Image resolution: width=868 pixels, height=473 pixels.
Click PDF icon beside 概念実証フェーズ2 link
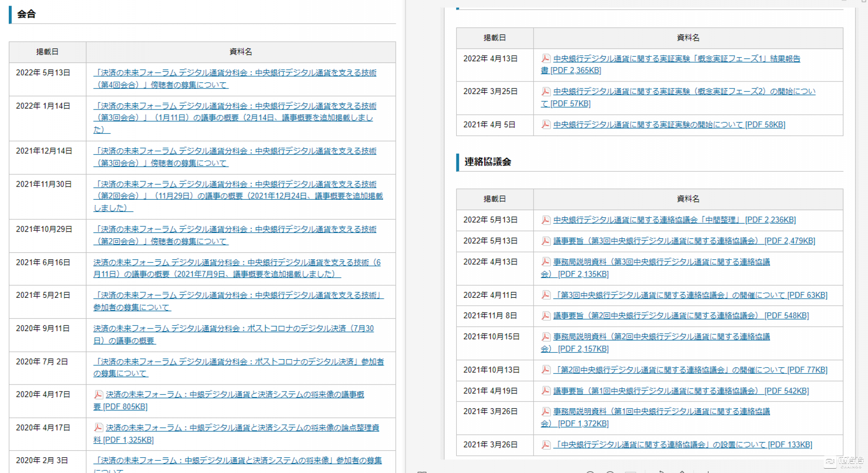click(546, 92)
